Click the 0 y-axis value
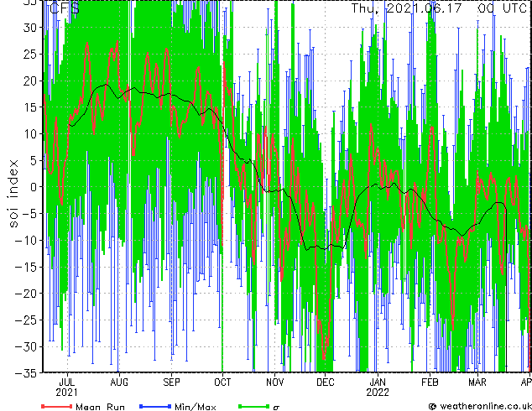532x411 pixels. pos(34,187)
